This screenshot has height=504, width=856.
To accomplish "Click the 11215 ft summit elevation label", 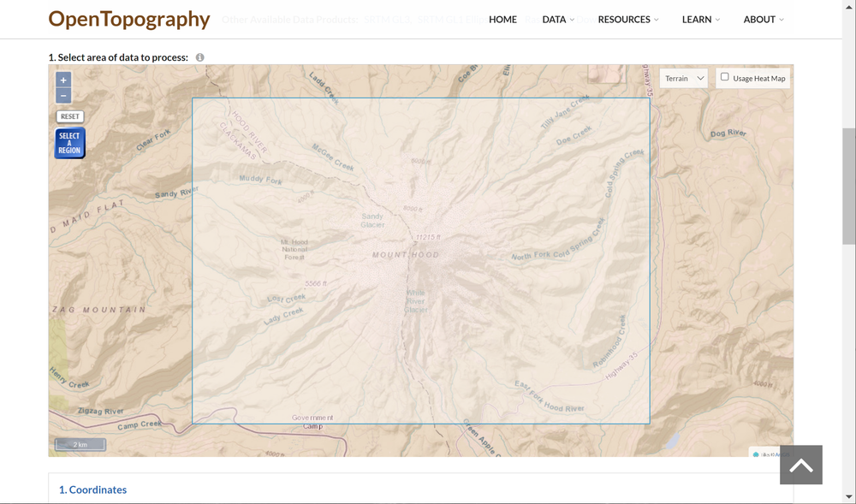I will click(x=428, y=237).
